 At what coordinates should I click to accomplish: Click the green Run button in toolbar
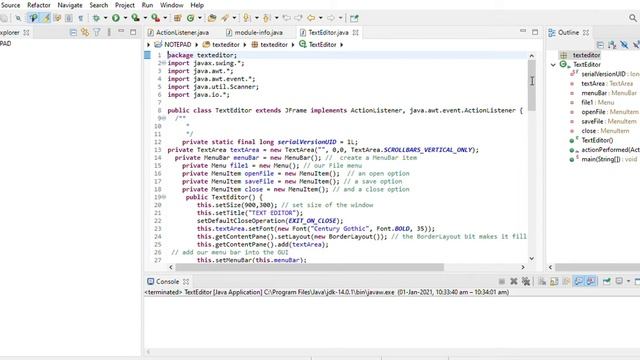pos(116,18)
